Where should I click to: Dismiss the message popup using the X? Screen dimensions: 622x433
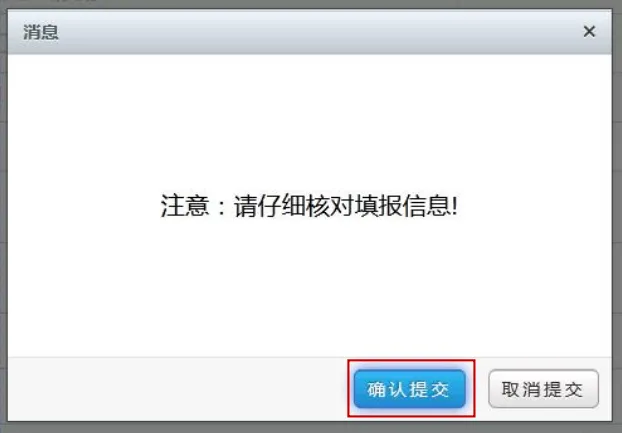(589, 31)
